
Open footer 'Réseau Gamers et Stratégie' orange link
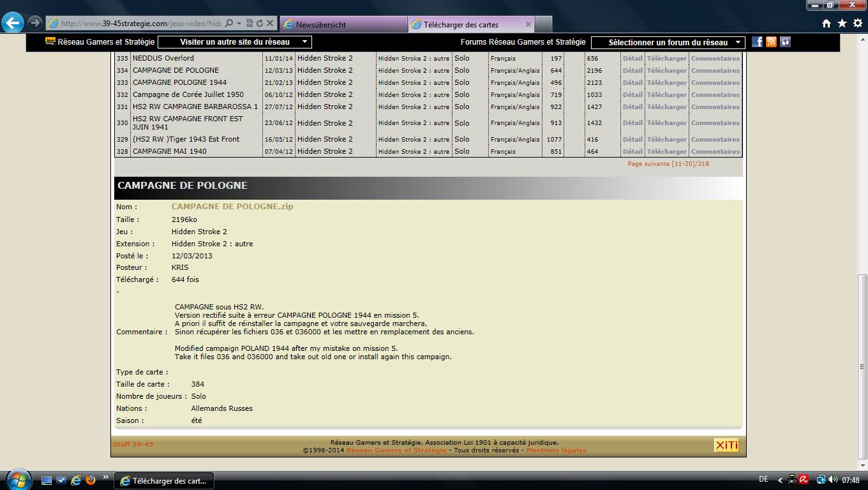396,450
